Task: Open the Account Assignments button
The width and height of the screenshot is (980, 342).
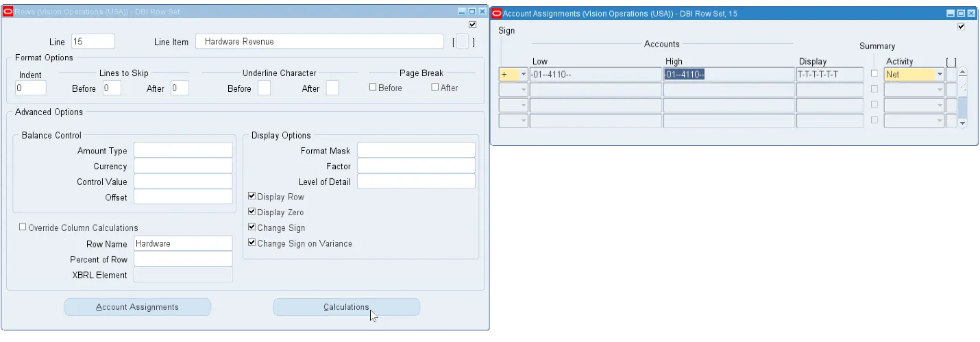Action: pos(137,307)
